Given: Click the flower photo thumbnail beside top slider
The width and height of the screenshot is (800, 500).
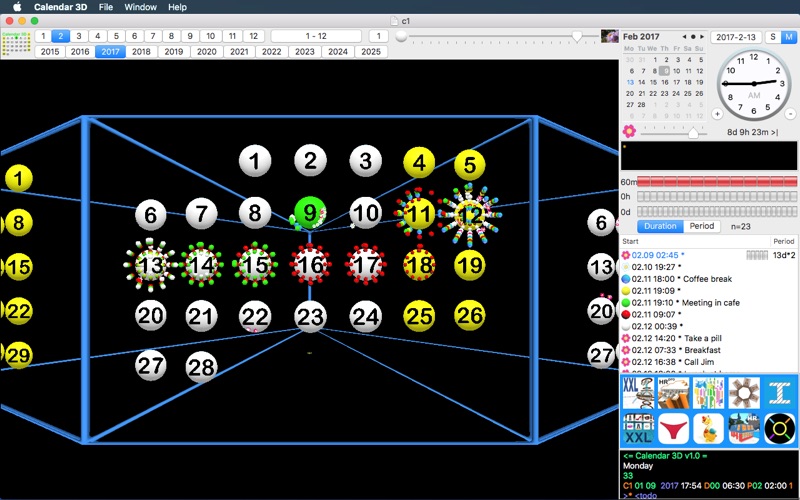Looking at the screenshot, I should point(610,36).
